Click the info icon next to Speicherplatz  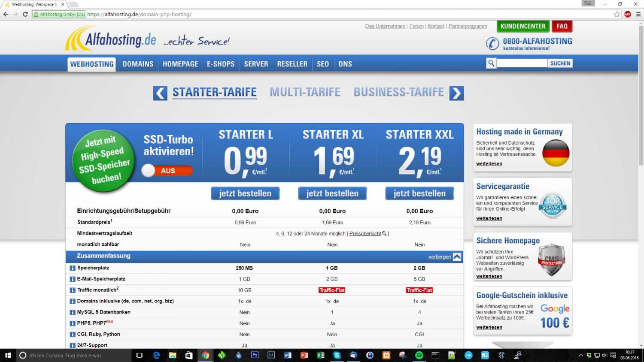point(73,268)
